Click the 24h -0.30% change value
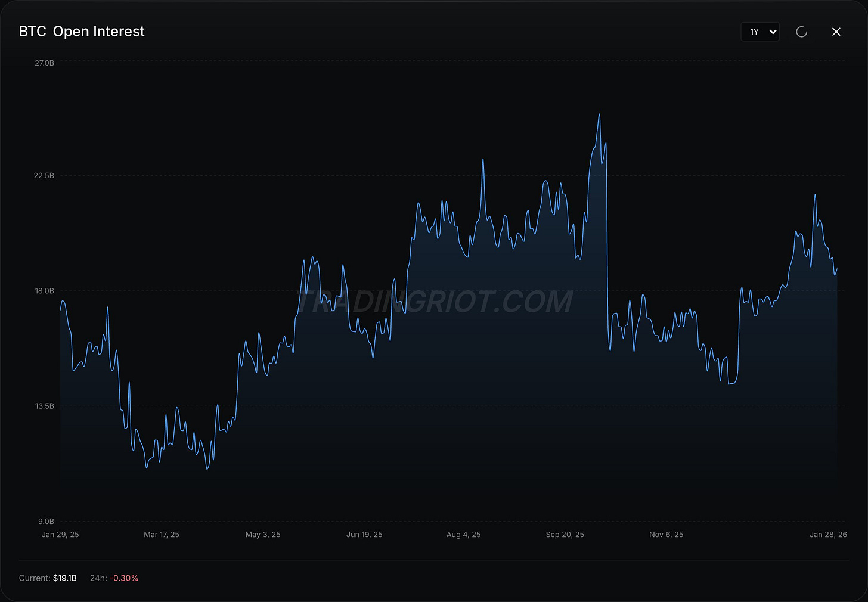This screenshot has width=868, height=602. point(124,578)
